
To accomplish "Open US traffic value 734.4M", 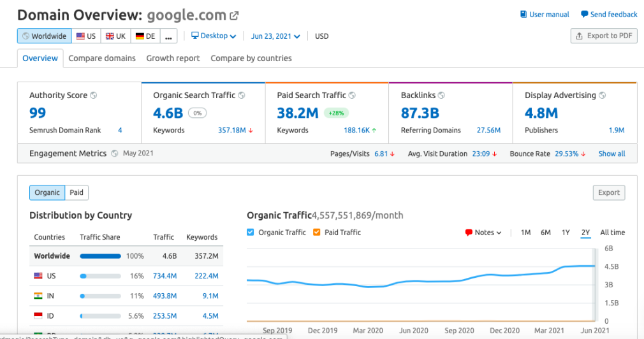I will (165, 276).
